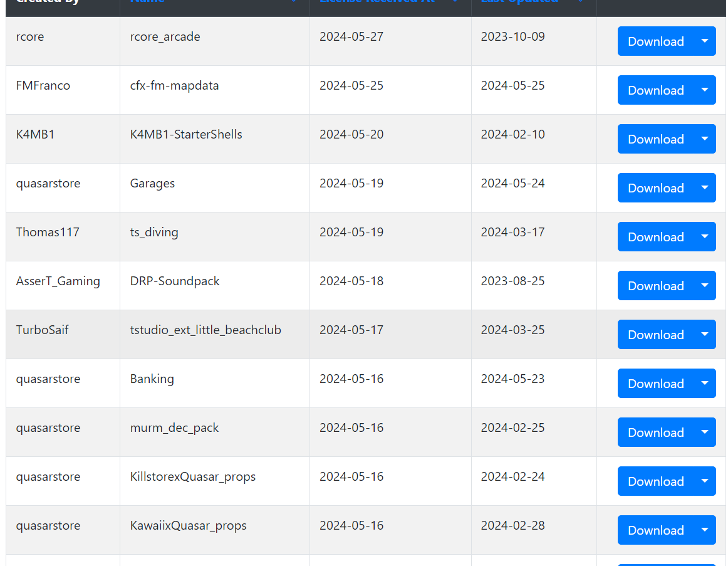
Task: Click last updated date 2023-10-09
Action: pyautogui.click(x=512, y=37)
